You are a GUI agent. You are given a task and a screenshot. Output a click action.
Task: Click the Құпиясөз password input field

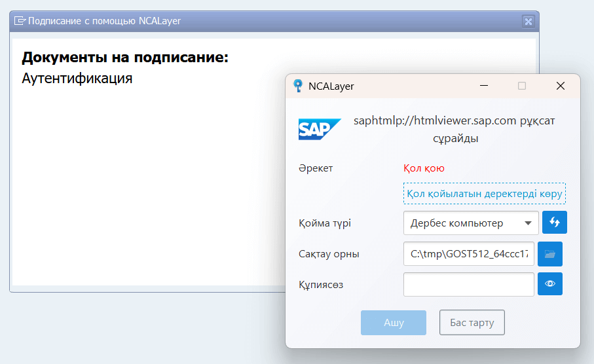(469, 284)
